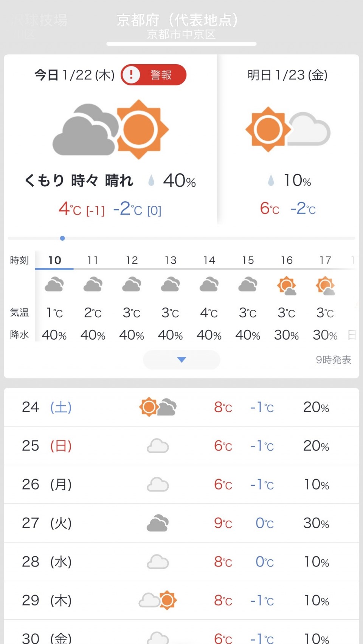Select the 14 o'clock hour column
This screenshot has height=644, width=363.
point(209,260)
